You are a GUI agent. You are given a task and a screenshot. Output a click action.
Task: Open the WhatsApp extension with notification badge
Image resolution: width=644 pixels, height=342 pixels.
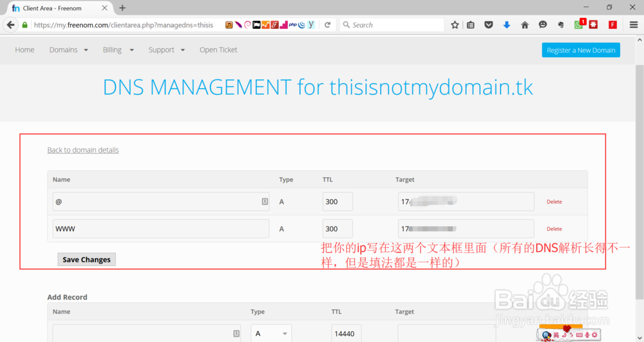click(x=579, y=24)
